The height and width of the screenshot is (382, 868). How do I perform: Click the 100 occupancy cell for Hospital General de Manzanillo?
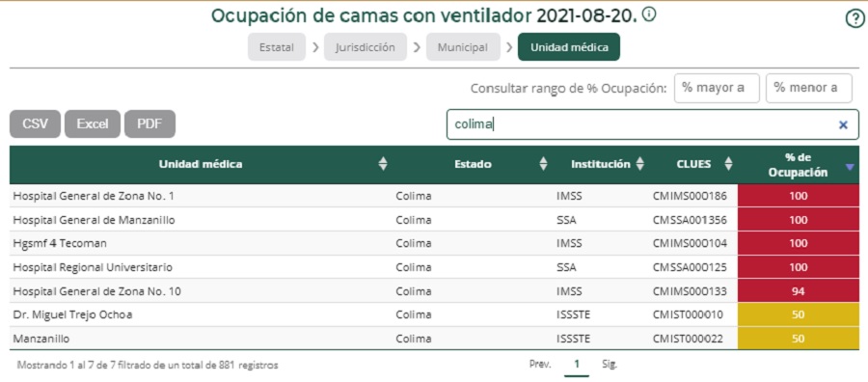pos(799,220)
